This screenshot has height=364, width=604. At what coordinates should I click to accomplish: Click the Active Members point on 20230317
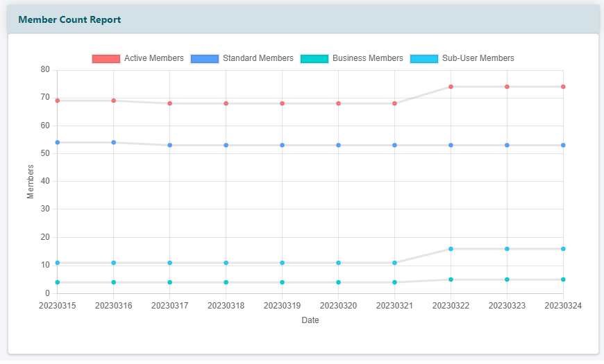(170, 103)
